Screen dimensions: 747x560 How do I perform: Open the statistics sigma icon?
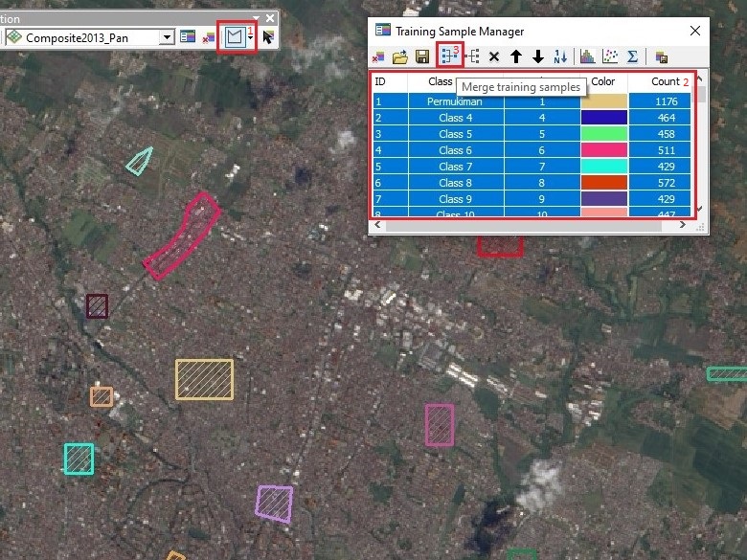tap(632, 57)
